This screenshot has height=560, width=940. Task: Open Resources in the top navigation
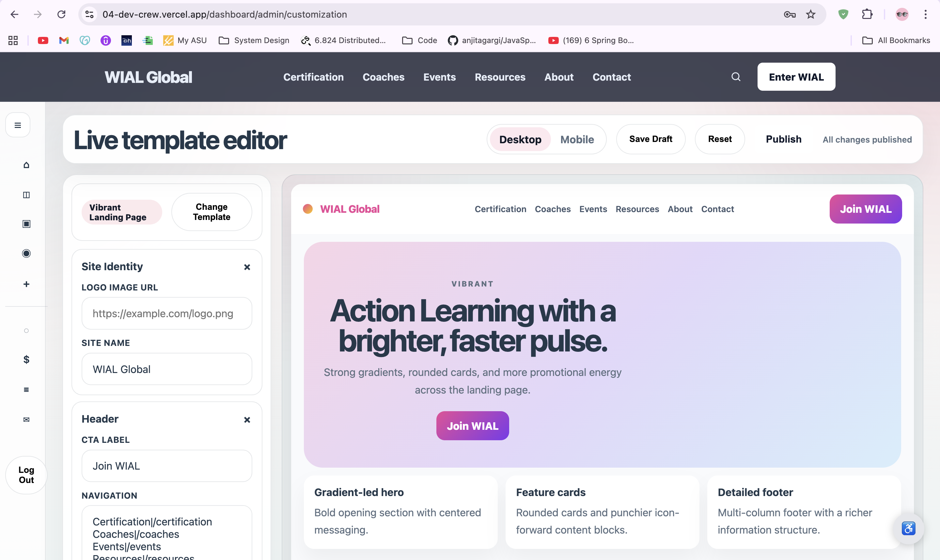pyautogui.click(x=500, y=77)
